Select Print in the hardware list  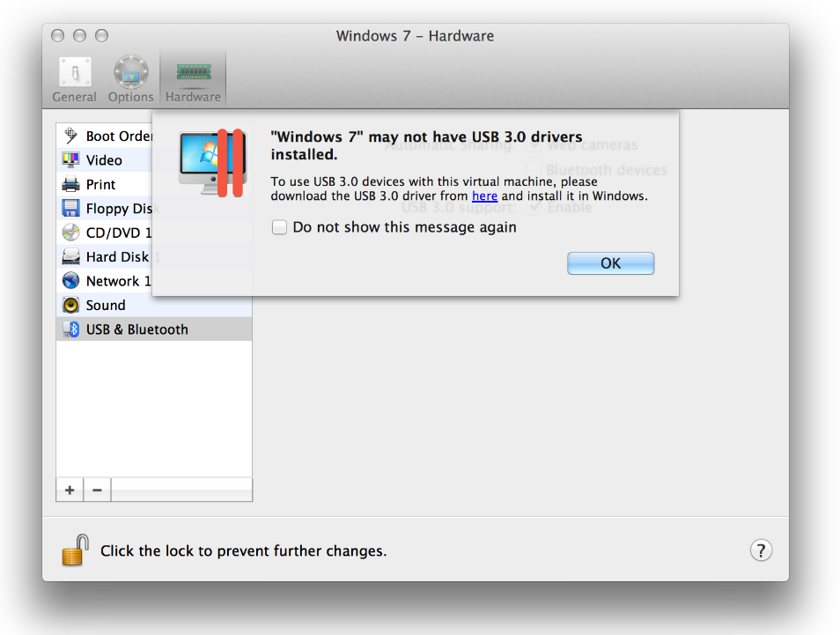[105, 184]
